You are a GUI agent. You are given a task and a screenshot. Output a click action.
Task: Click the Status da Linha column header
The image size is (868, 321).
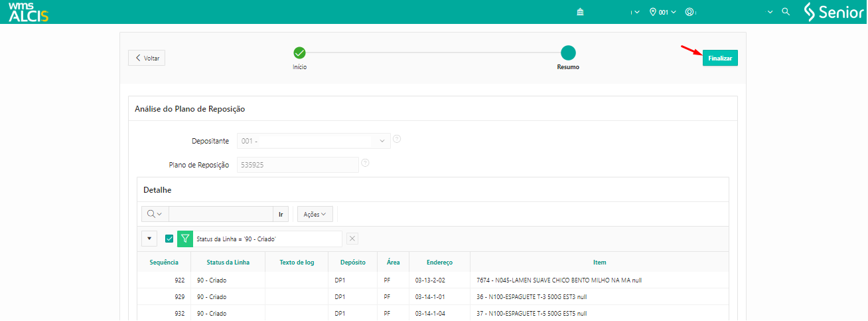click(x=228, y=263)
